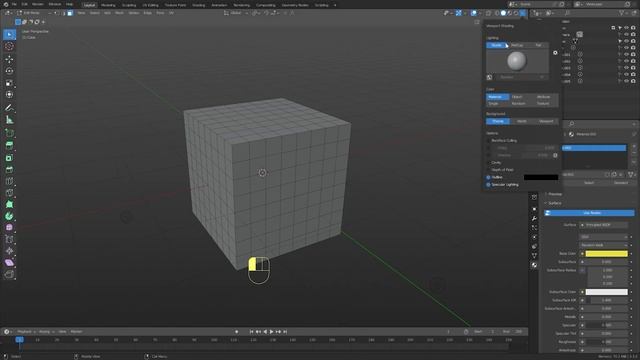This screenshot has width=640, height=360.
Task: Select the Scale tool
Action: pyautogui.click(x=9, y=83)
